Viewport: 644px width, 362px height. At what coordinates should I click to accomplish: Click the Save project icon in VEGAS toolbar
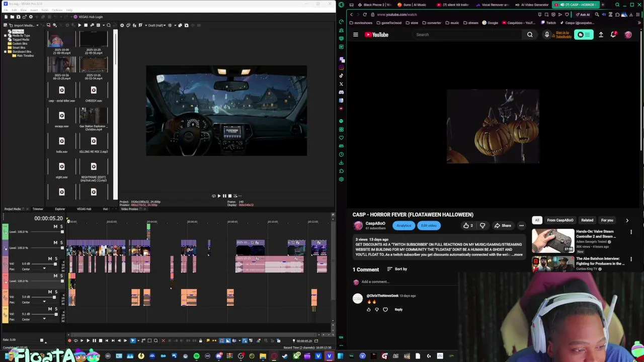[x=18, y=17]
